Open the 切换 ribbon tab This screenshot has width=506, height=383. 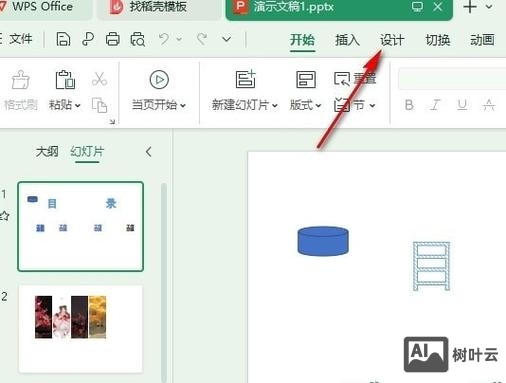point(438,40)
